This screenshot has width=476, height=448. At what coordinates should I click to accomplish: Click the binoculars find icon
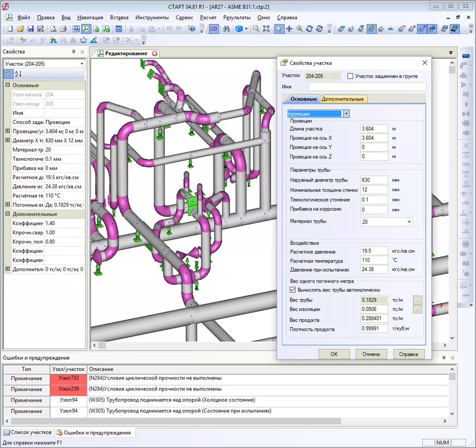226,29
